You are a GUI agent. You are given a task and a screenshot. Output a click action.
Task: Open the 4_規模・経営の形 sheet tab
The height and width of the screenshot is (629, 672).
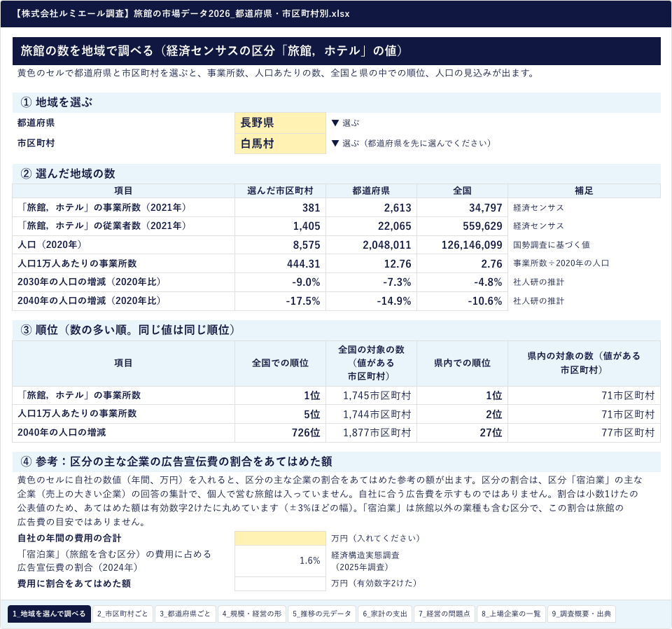point(251,614)
